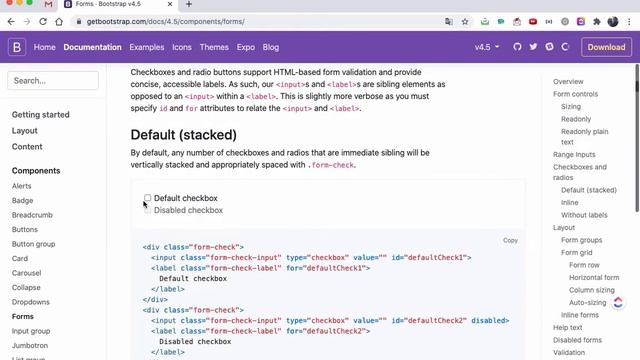This screenshot has height=360, width=640.
Task: Open Examples in navbar
Action: coord(147,47)
